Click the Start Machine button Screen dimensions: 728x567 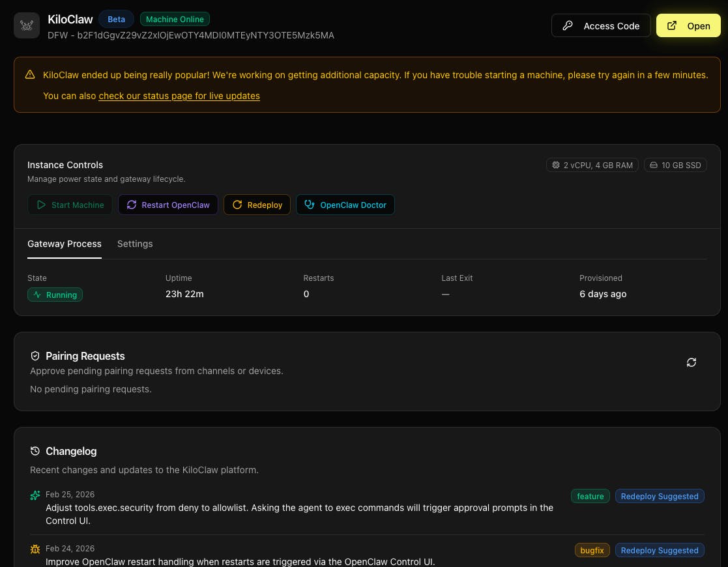click(70, 205)
